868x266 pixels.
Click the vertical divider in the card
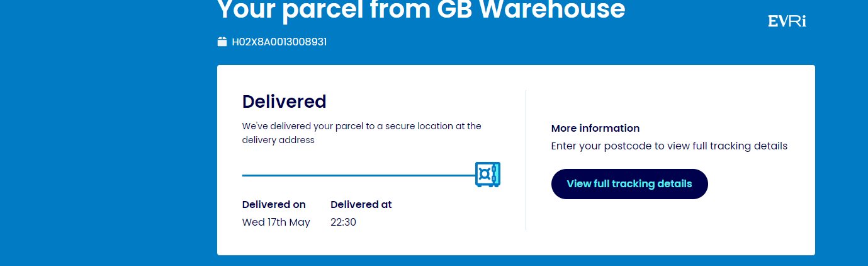526,159
